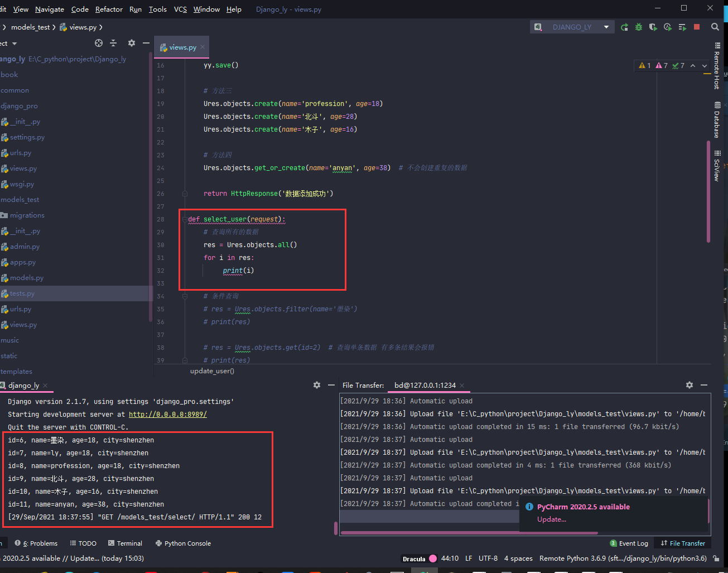Click the locate/select opened file target icon
Viewport: 728px width, 573px height.
[x=99, y=43]
